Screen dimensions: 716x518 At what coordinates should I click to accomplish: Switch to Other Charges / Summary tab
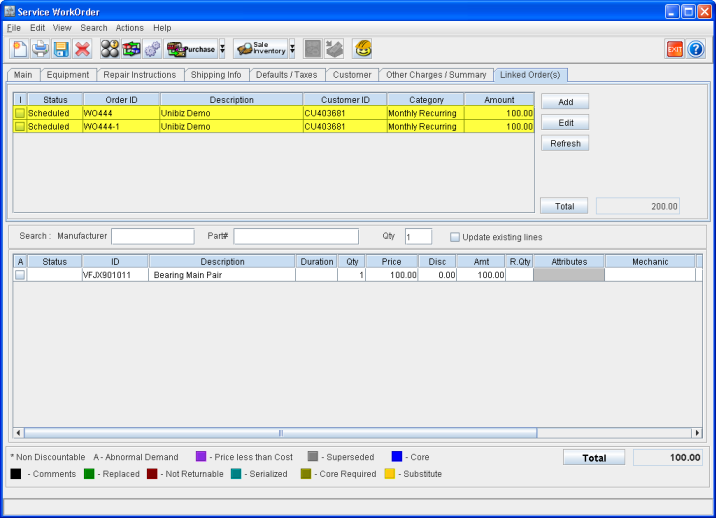pyautogui.click(x=436, y=75)
